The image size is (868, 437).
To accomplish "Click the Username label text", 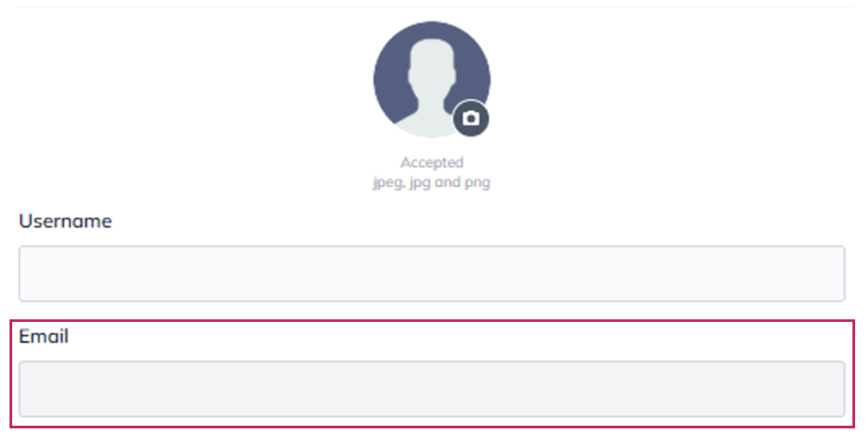I will tap(65, 221).
